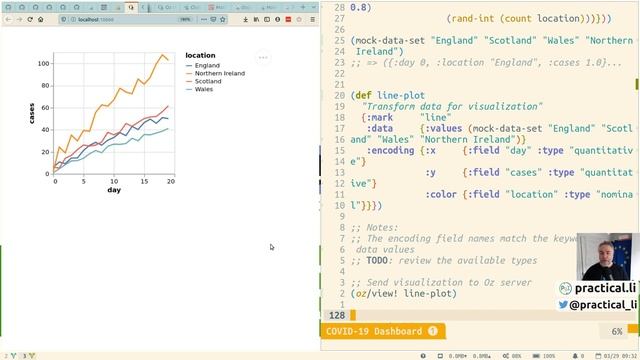Switch to workspace 2 in status bar

pyautogui.click(x=10, y=356)
